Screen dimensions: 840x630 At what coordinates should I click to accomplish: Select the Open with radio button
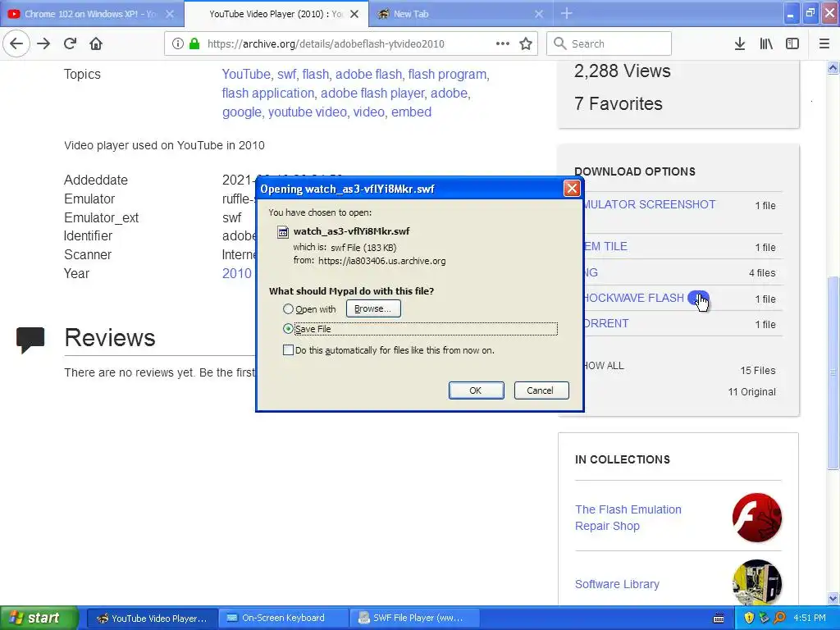point(288,309)
